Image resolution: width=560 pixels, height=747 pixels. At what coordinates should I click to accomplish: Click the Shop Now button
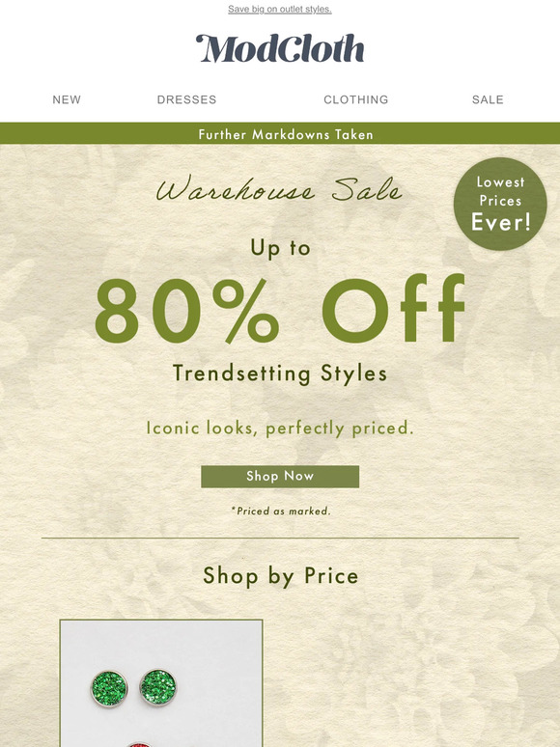[280, 476]
